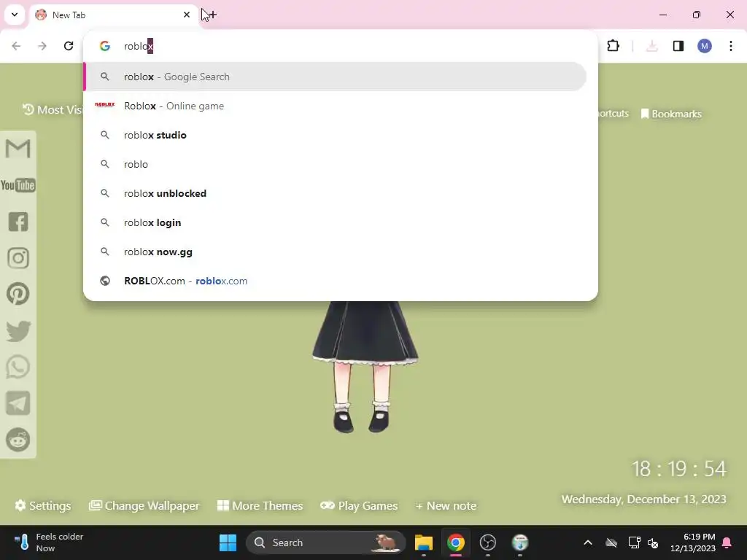Close the New Tab tab
Viewport: 747px width, 560px height.
[187, 15]
